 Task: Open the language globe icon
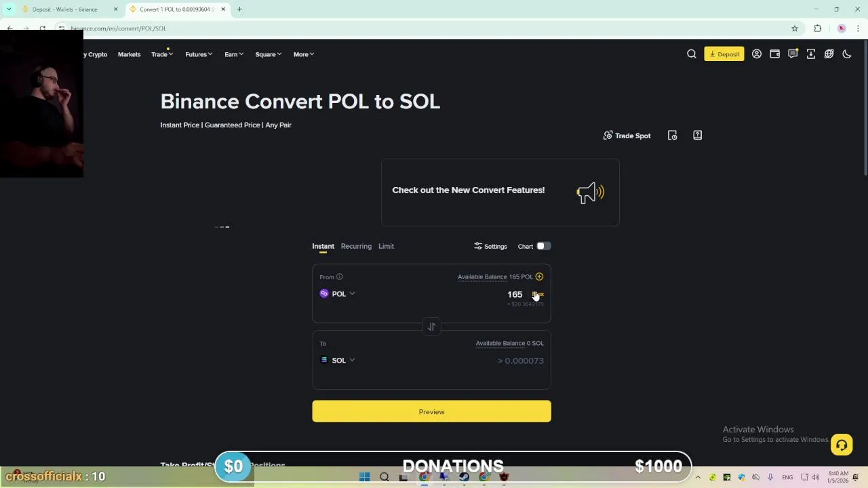click(829, 54)
